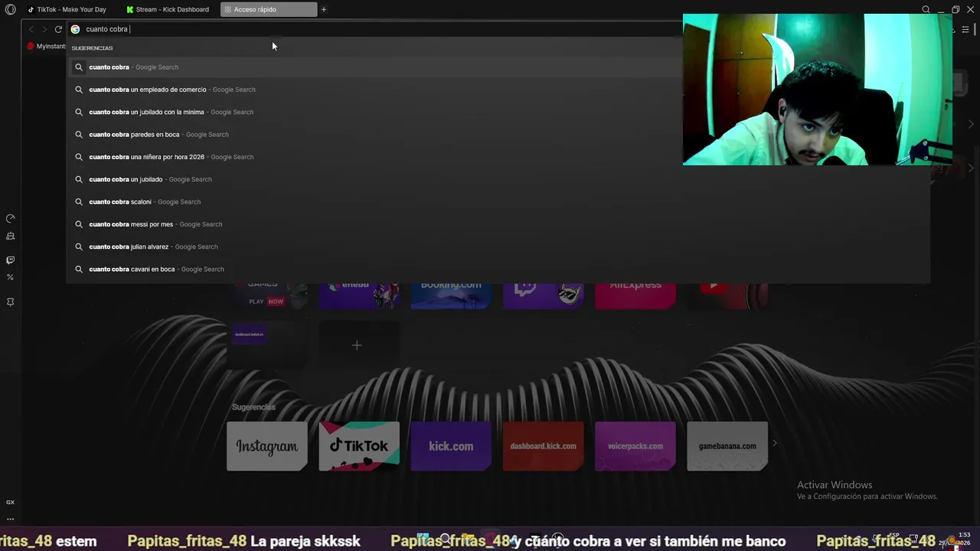Open the GX Control speedometer sidebar icon

pyautogui.click(x=10, y=219)
